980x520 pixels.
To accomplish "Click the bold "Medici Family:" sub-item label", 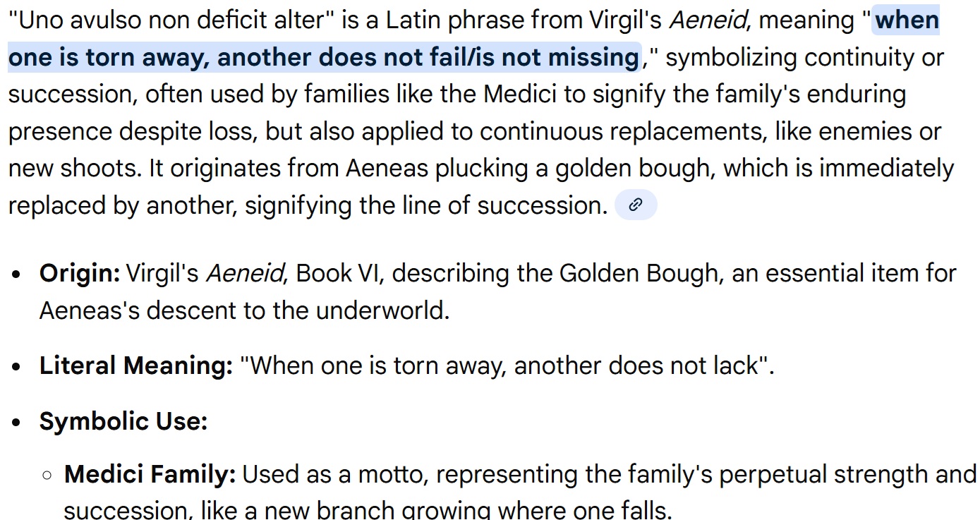I will coord(150,474).
